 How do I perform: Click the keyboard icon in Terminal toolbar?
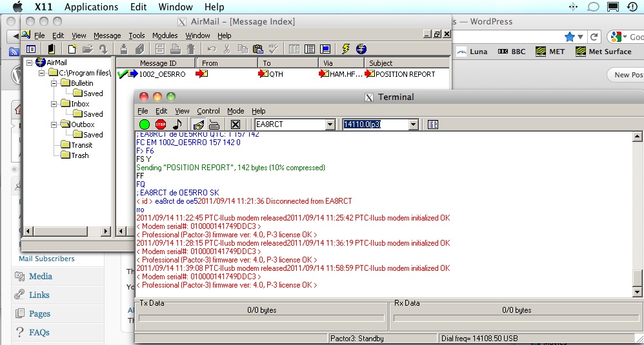coord(215,124)
